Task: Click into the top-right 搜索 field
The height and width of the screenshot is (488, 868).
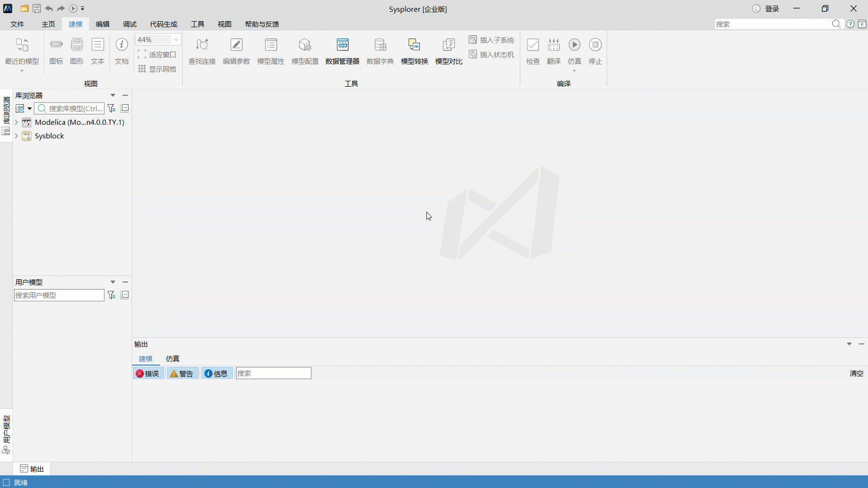Action: coord(773,24)
